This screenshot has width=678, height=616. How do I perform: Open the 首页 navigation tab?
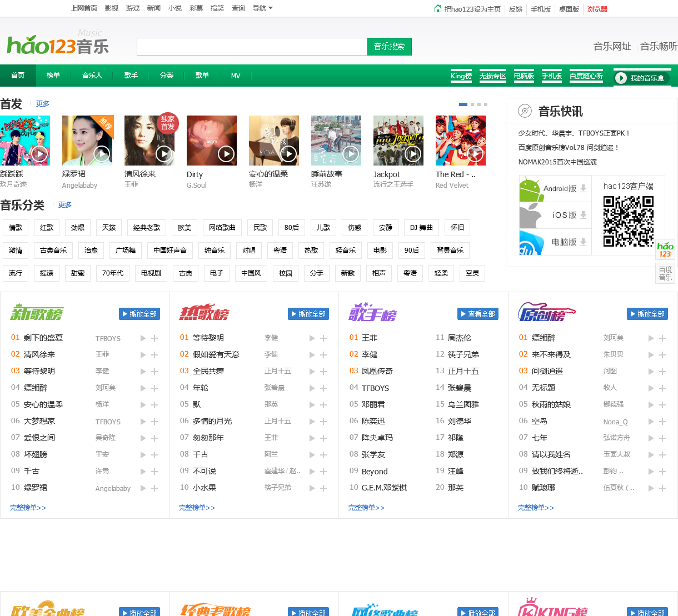(x=18, y=76)
